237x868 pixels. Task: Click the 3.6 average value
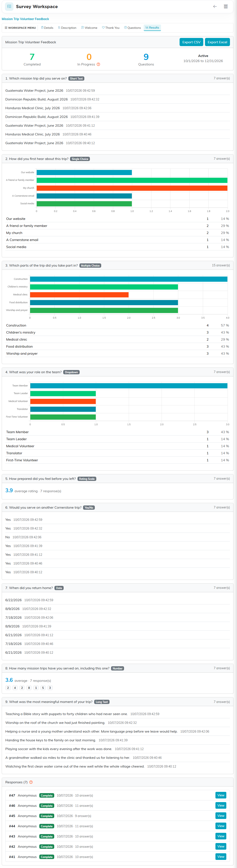(x=9, y=680)
